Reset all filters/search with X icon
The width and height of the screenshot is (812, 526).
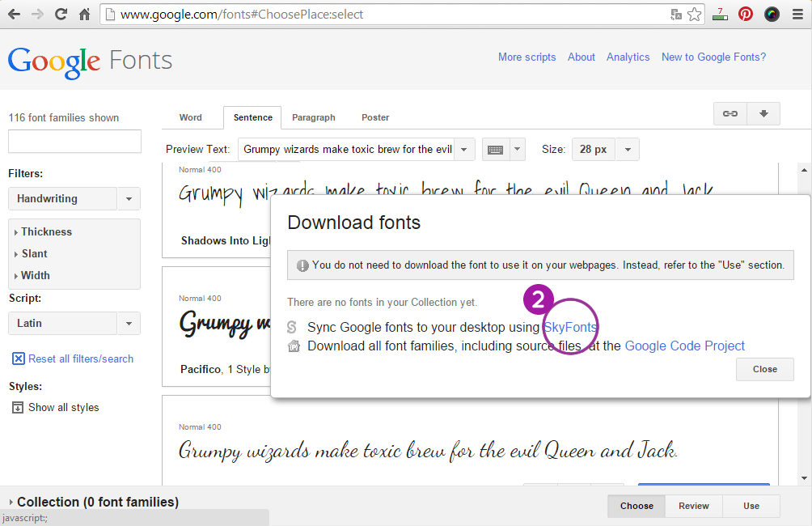(x=19, y=358)
